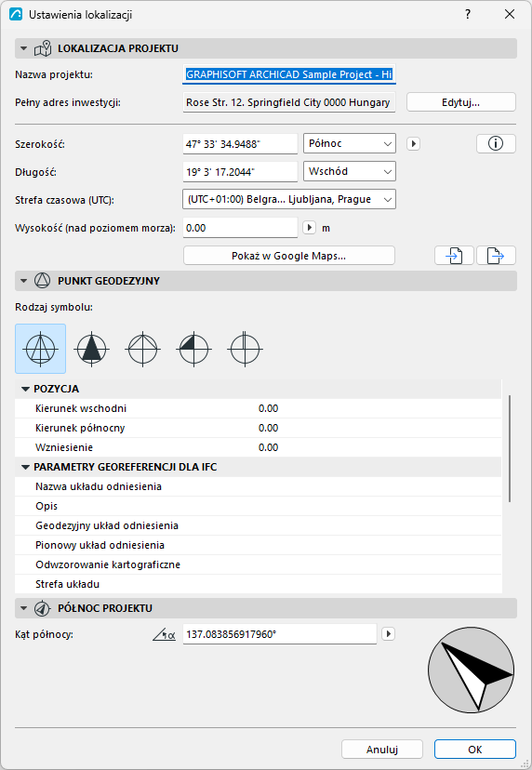532x770 pixels.
Task: Select the quarter-filled circle survey symbol
Action: pos(194,349)
